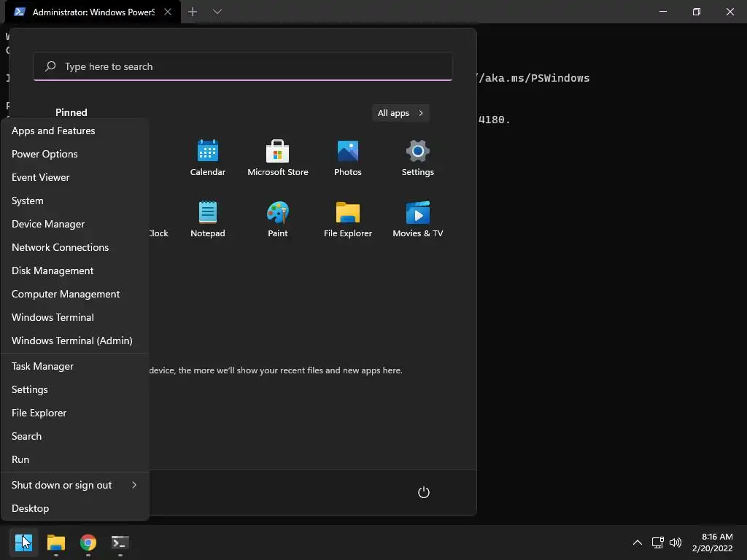Image resolution: width=747 pixels, height=560 pixels.
Task: Open Run from the context menu
Action: coord(75,459)
